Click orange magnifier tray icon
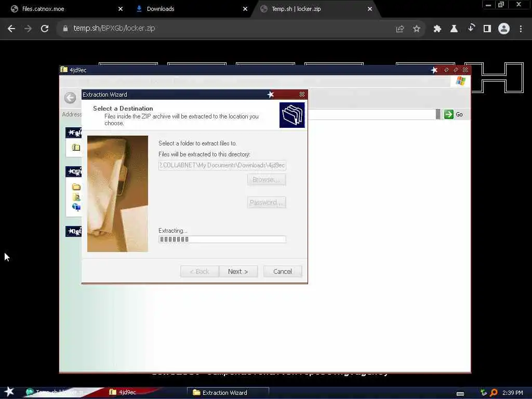The height and width of the screenshot is (399, 532). [x=494, y=393]
